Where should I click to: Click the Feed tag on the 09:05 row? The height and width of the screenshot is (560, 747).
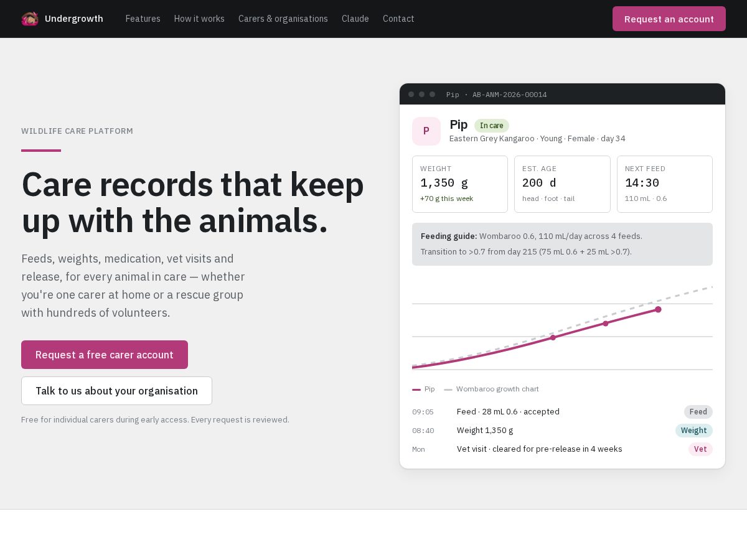[x=698, y=412]
